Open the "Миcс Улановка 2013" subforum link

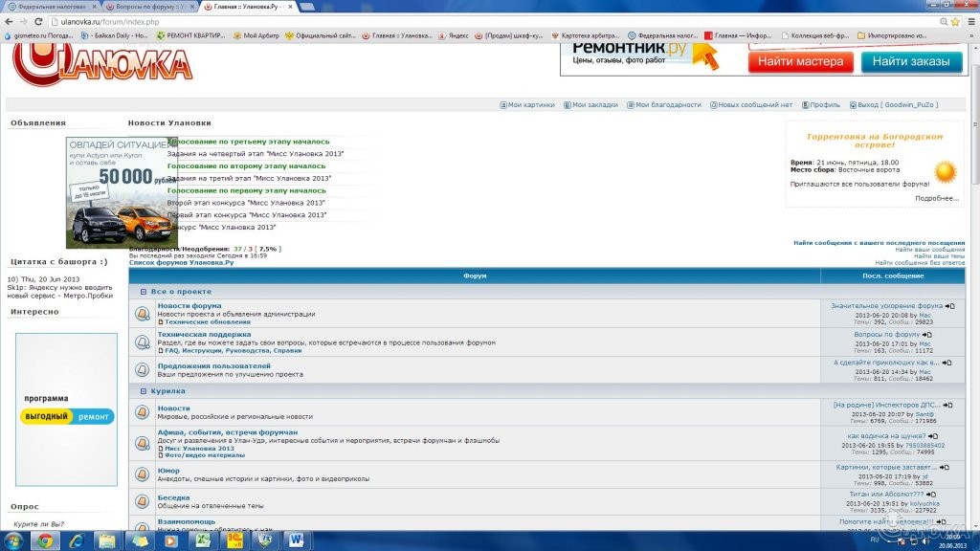point(199,449)
